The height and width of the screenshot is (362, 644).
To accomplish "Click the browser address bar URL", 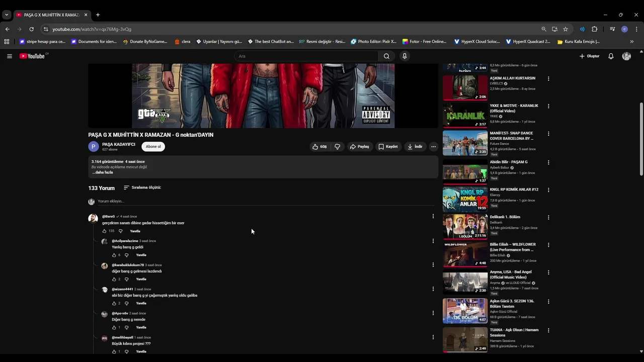I will pyautogui.click(x=92, y=29).
